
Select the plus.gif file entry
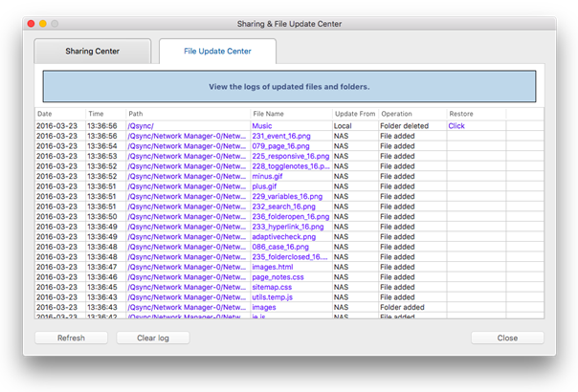[264, 186]
